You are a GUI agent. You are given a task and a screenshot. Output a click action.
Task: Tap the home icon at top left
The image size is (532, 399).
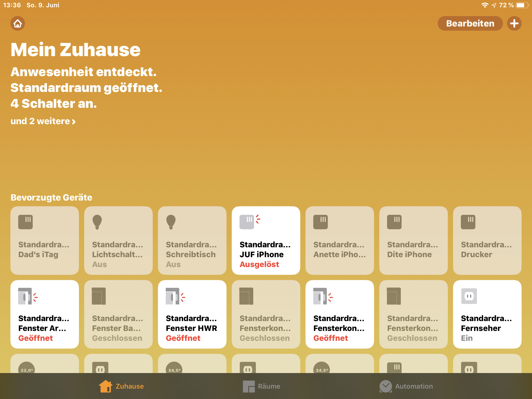18,24
